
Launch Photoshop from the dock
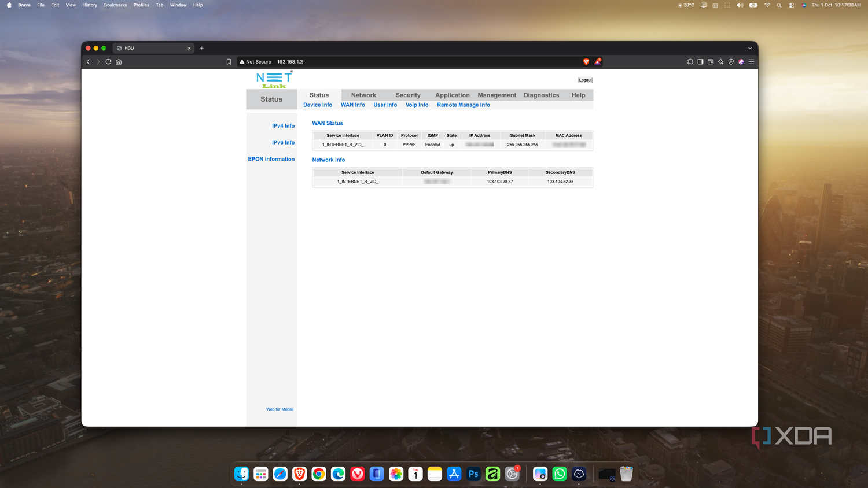click(473, 474)
